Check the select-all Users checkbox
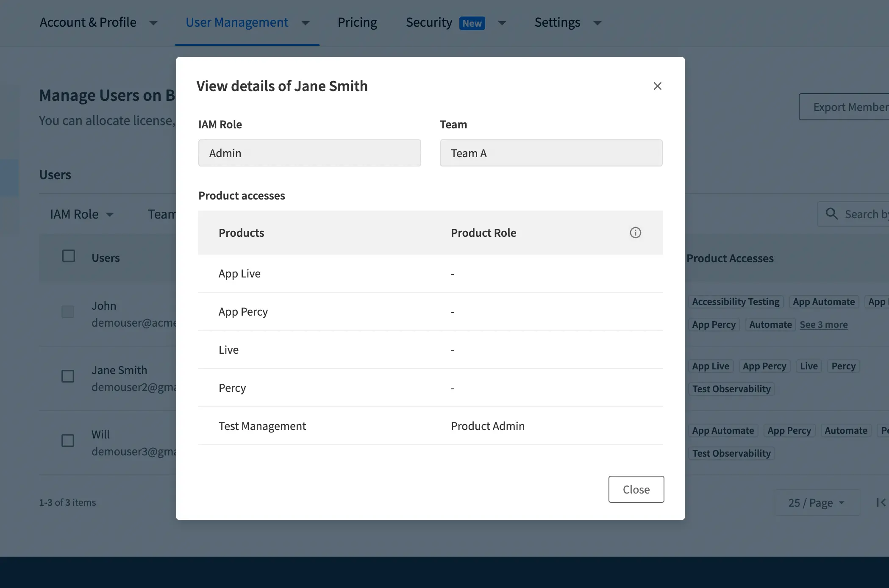Image resolution: width=889 pixels, height=588 pixels. click(x=68, y=256)
